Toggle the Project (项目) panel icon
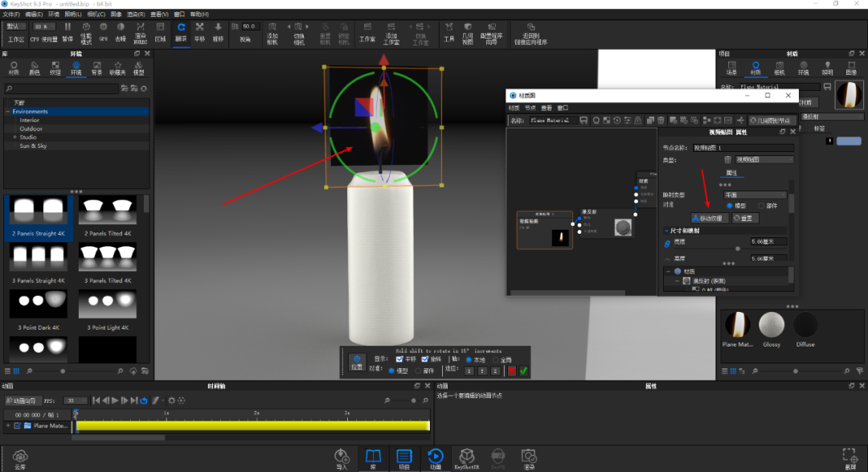The width and height of the screenshot is (868, 472). tap(404, 459)
